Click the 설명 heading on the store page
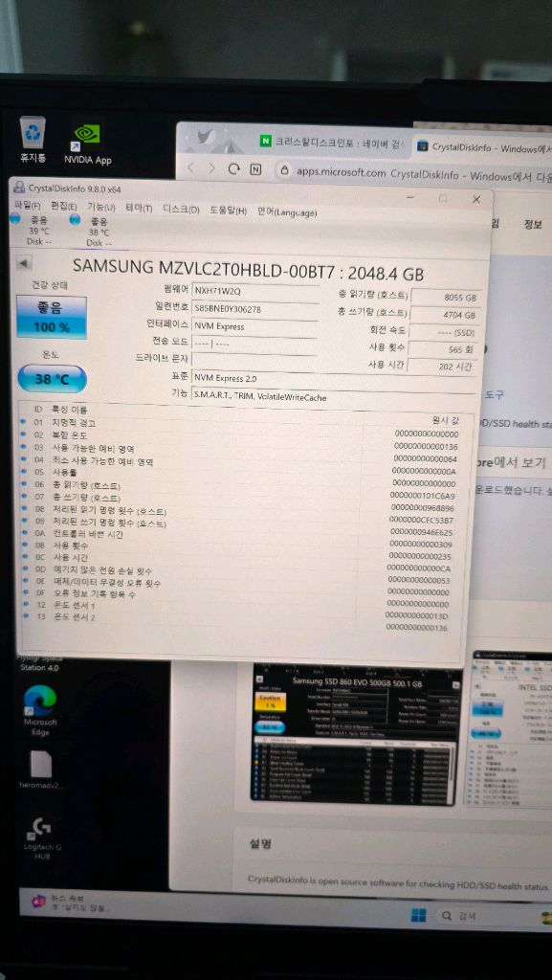This screenshot has width=552, height=980. [260, 844]
